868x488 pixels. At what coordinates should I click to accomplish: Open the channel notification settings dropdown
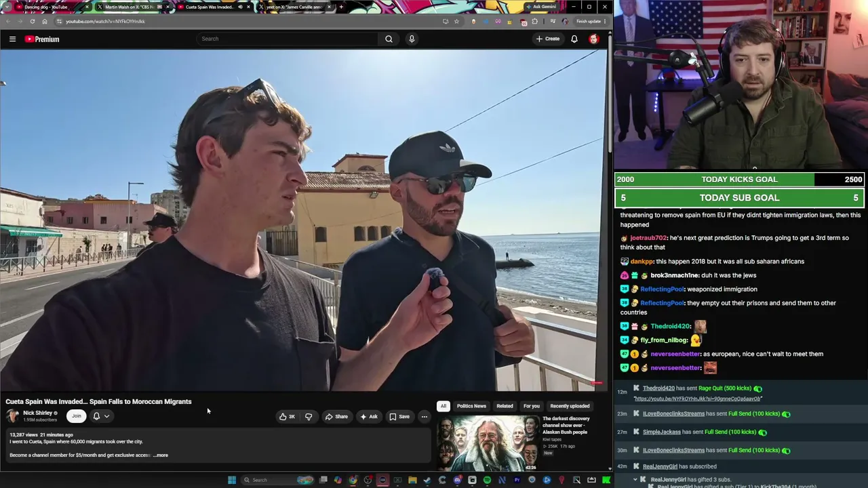click(x=100, y=416)
